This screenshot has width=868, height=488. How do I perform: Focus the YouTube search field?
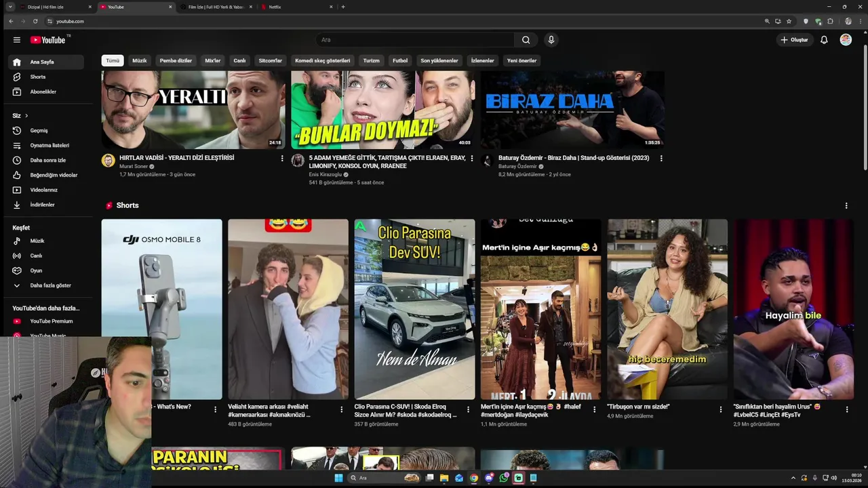(415, 40)
